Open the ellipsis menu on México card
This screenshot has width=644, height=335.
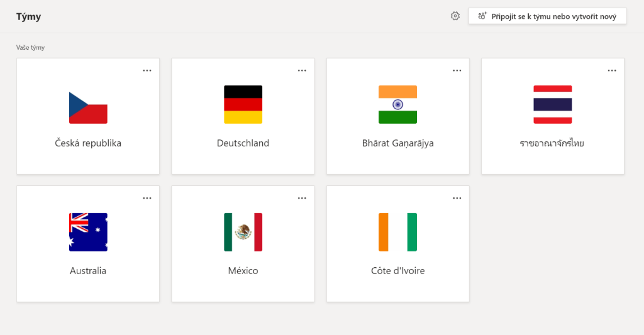[x=302, y=198]
